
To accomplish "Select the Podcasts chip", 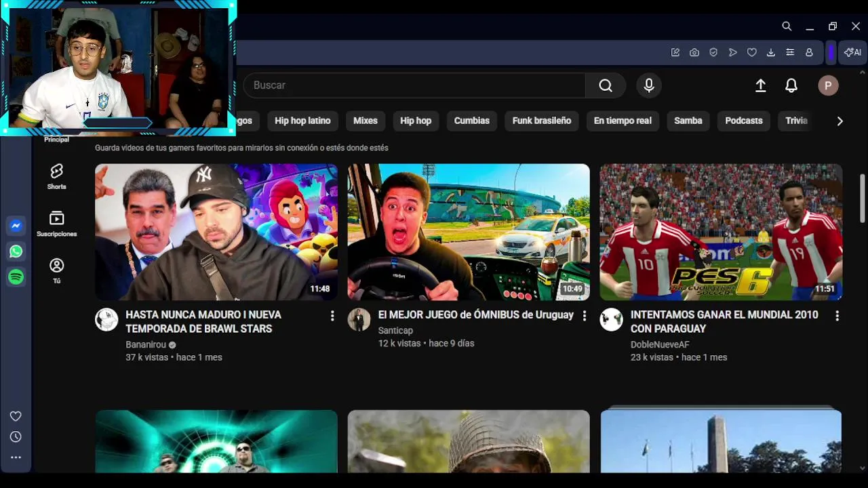I will click(x=744, y=121).
